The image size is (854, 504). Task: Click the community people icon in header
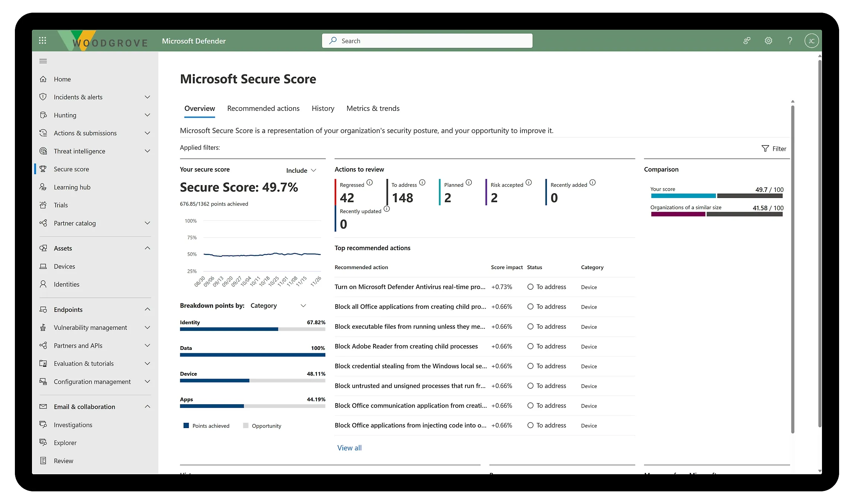click(x=746, y=41)
